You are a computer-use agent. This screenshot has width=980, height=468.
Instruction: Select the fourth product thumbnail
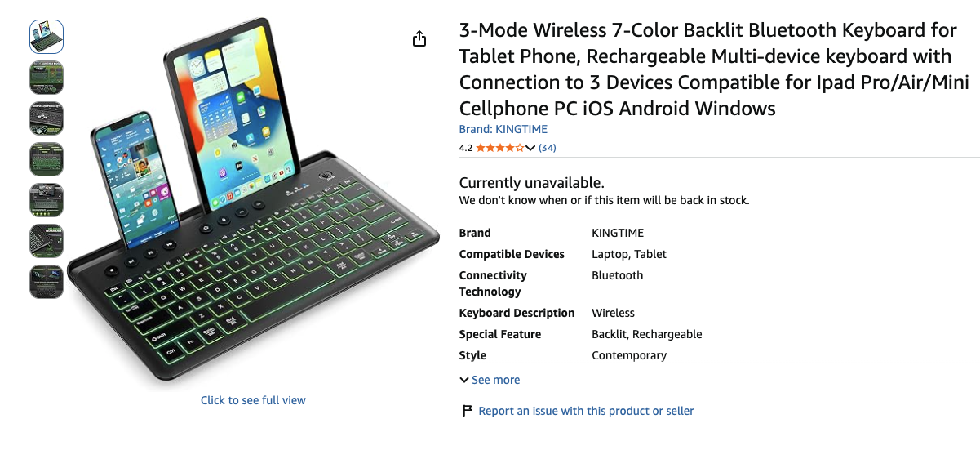tap(47, 159)
